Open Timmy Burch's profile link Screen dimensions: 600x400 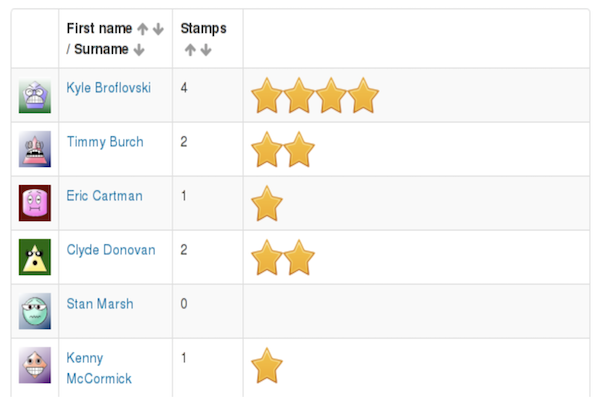105,142
